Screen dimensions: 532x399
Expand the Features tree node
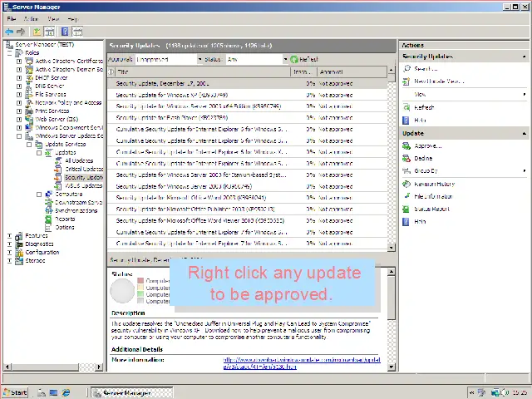coord(9,235)
